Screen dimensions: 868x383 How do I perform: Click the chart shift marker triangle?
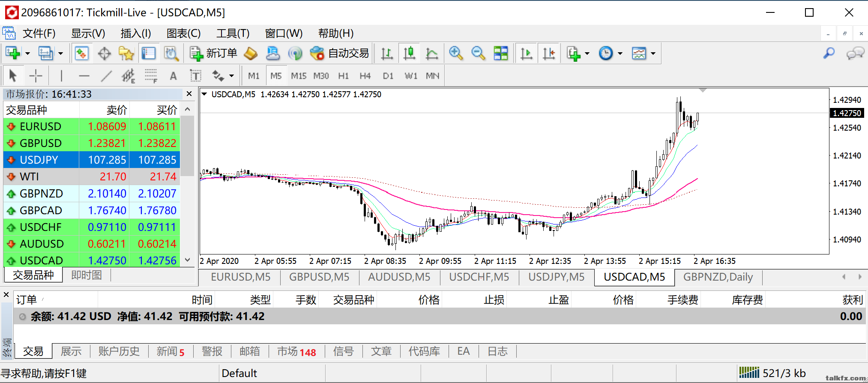coord(703,90)
